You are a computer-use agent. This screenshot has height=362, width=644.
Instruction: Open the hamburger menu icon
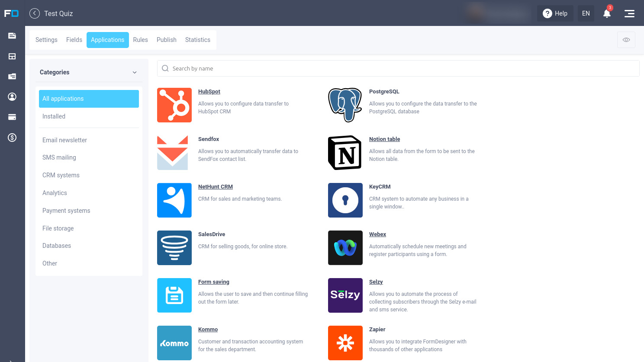[x=629, y=13]
